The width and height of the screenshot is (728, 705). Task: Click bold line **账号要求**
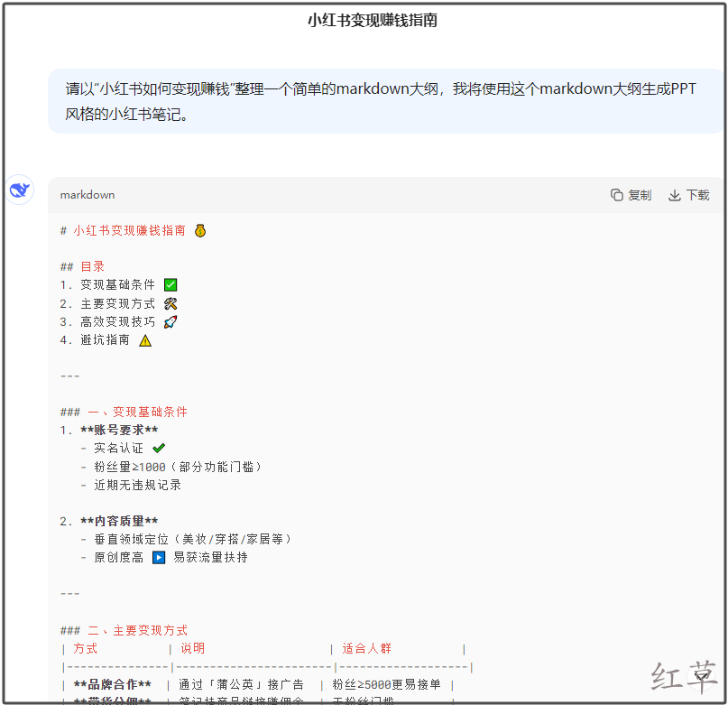pyautogui.click(x=119, y=430)
